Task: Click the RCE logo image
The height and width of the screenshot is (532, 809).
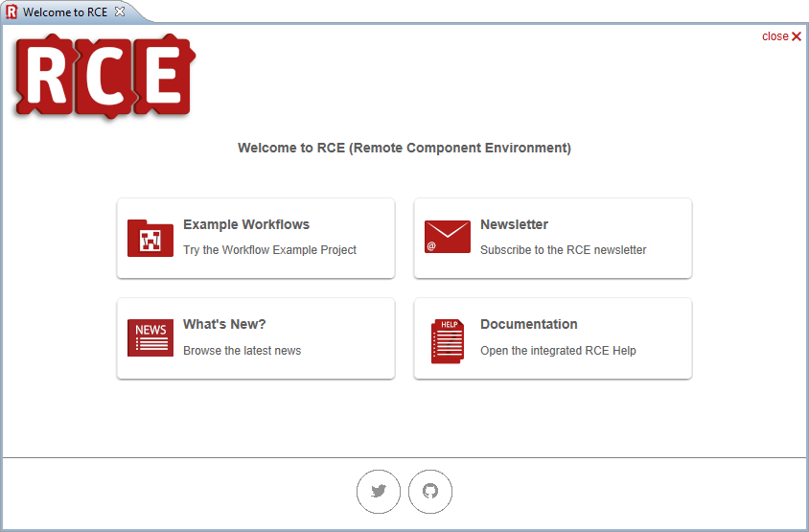Action: (x=104, y=76)
